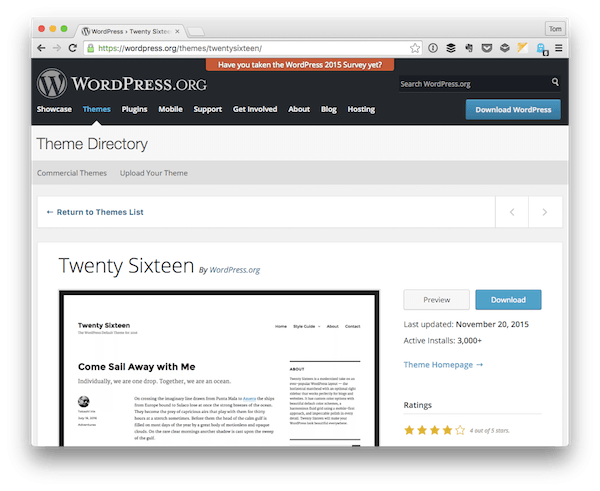Image resolution: width=600 pixels, height=491 pixels.
Task: Click the green padlock security icon
Action: click(90, 48)
